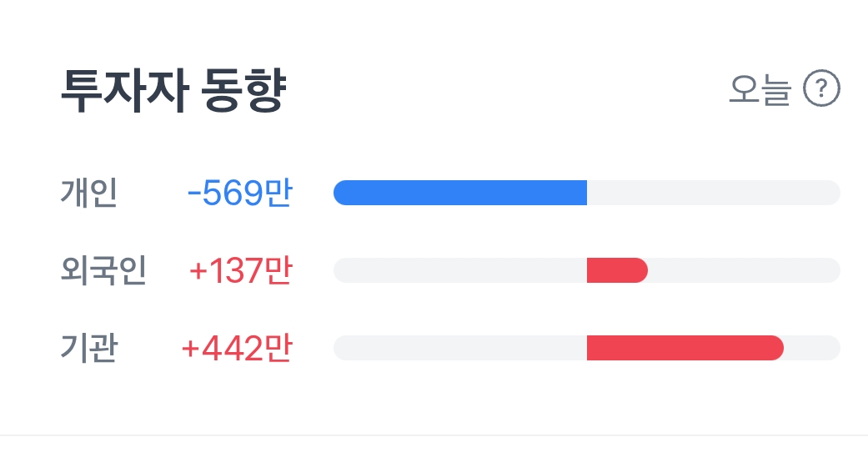Screen dimensions: 868x453
Task: Click the long red 기관 bar
Action: coord(685,348)
